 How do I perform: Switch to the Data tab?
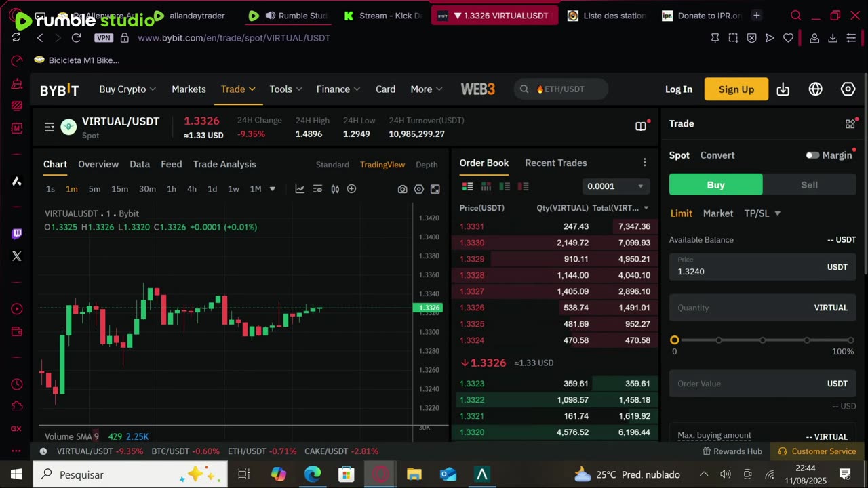[x=140, y=164]
